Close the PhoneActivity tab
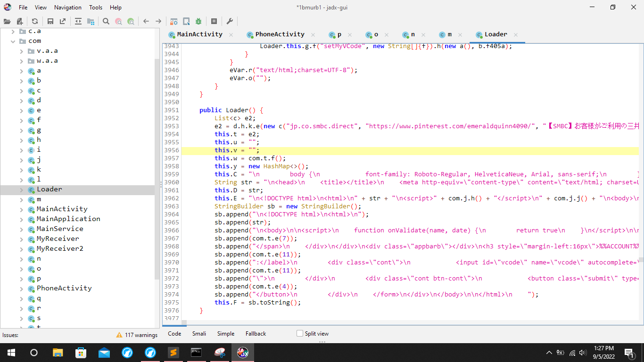 click(x=313, y=34)
